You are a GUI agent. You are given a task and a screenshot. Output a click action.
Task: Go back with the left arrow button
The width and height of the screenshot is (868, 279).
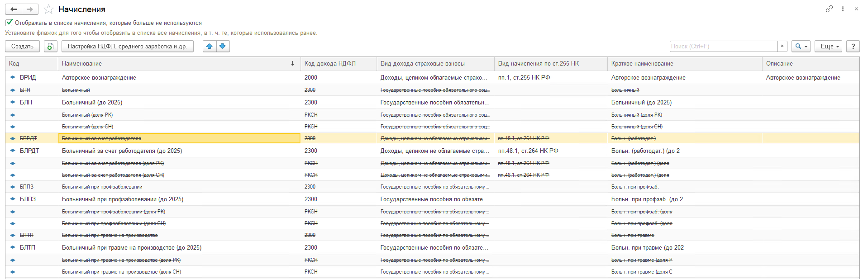click(x=14, y=9)
